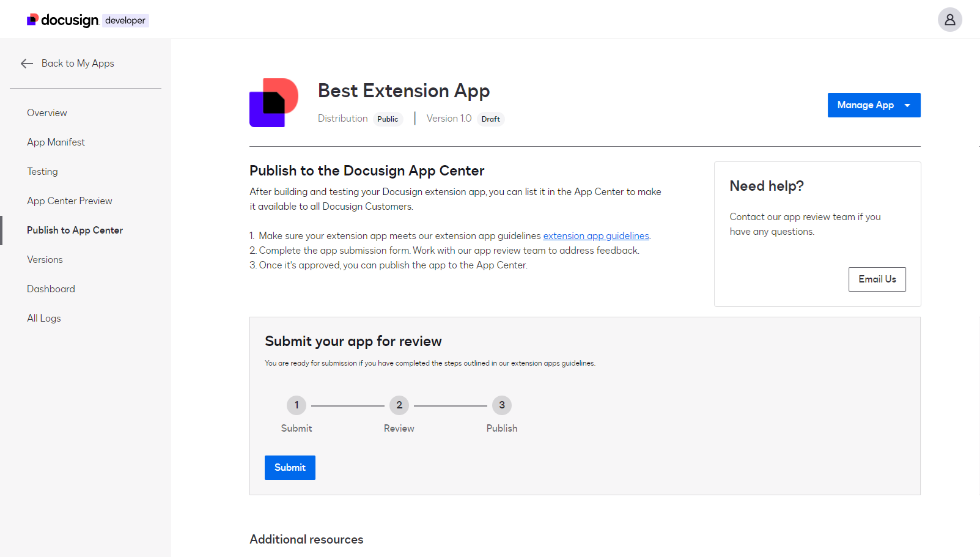Click step 2 Review circle
This screenshot has height=557, width=980.
[x=399, y=405]
